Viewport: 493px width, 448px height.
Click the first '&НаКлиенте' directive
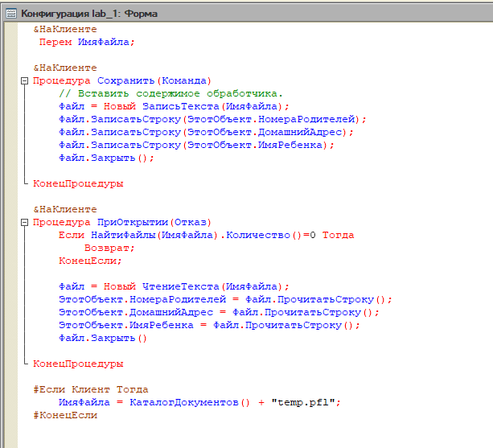click(65, 29)
